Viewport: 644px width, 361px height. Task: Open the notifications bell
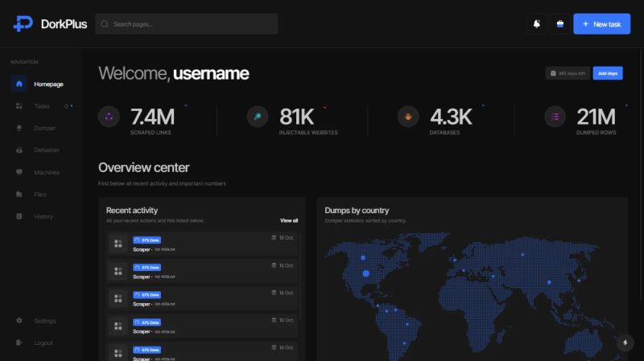coord(536,24)
